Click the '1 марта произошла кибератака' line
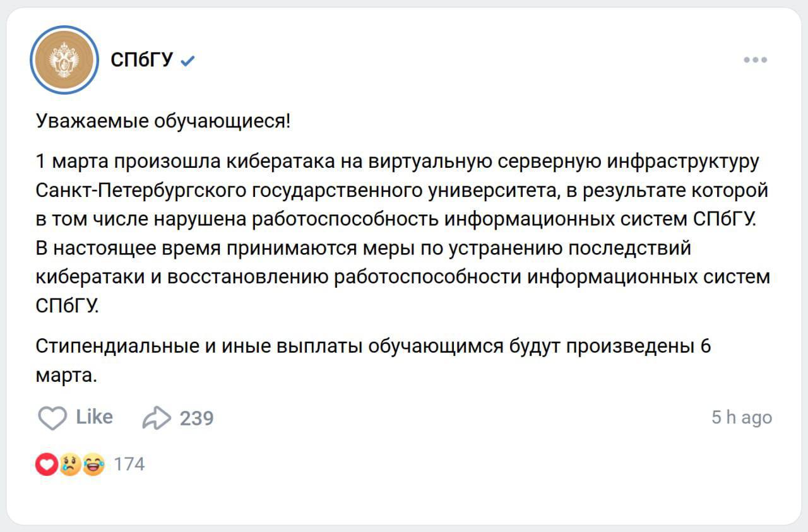 coord(398,162)
